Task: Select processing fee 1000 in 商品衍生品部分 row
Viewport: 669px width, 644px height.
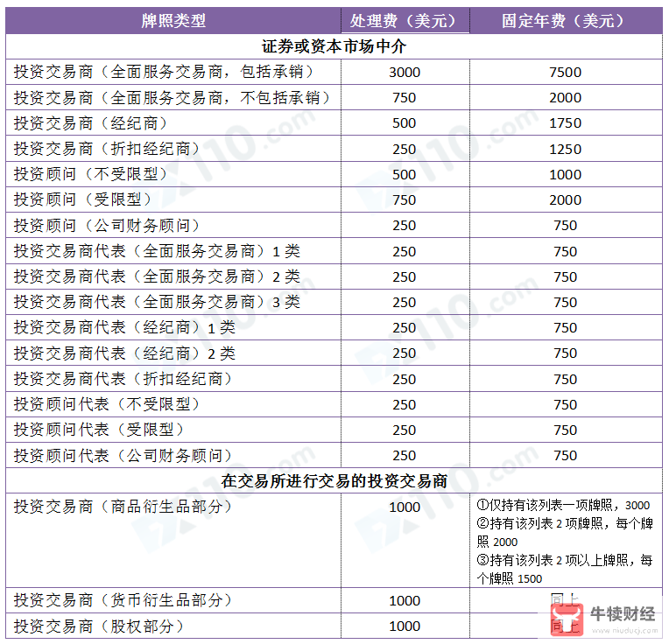Action: (405, 507)
